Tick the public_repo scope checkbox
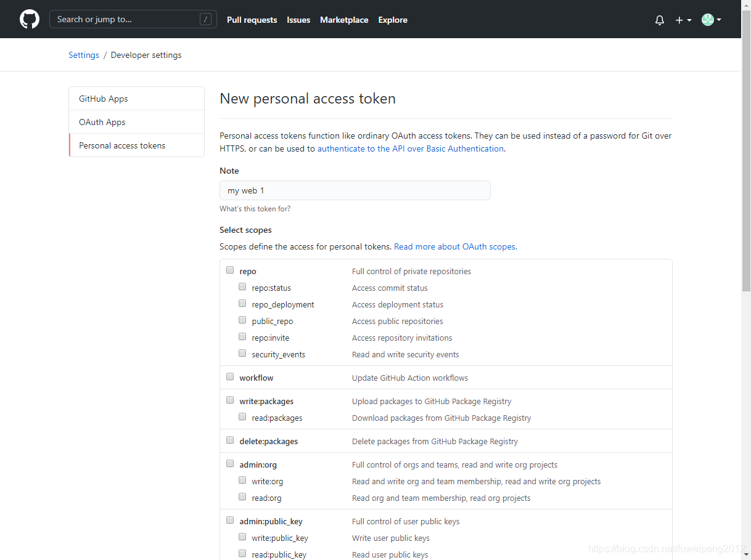 [x=242, y=320]
